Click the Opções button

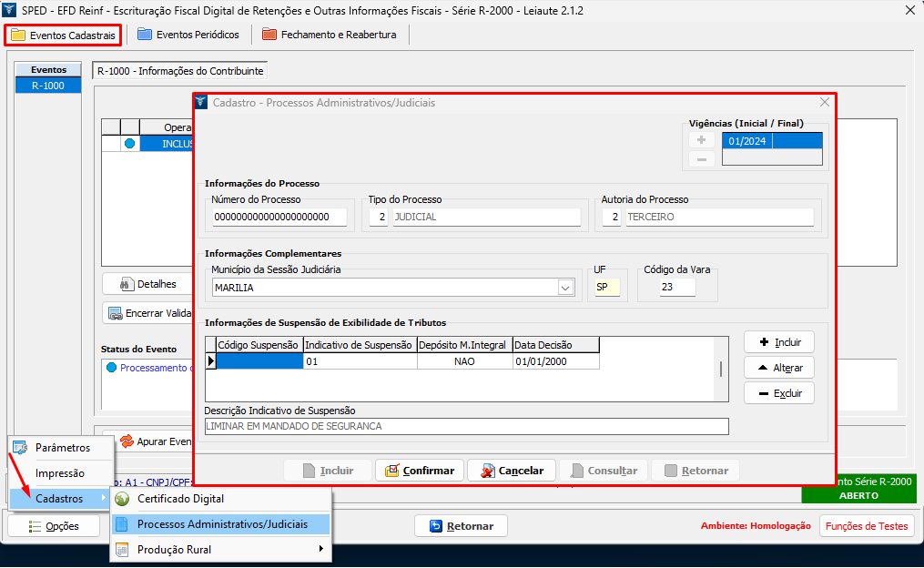pyautogui.click(x=54, y=526)
